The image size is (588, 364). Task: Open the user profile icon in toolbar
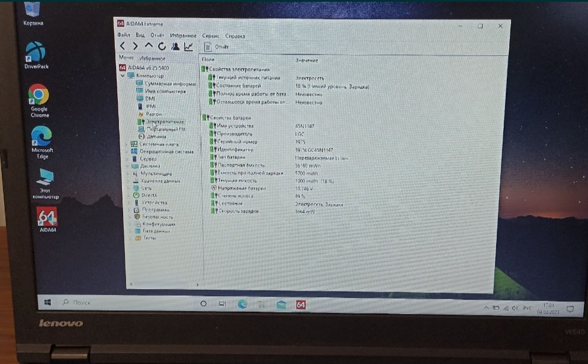point(175,47)
